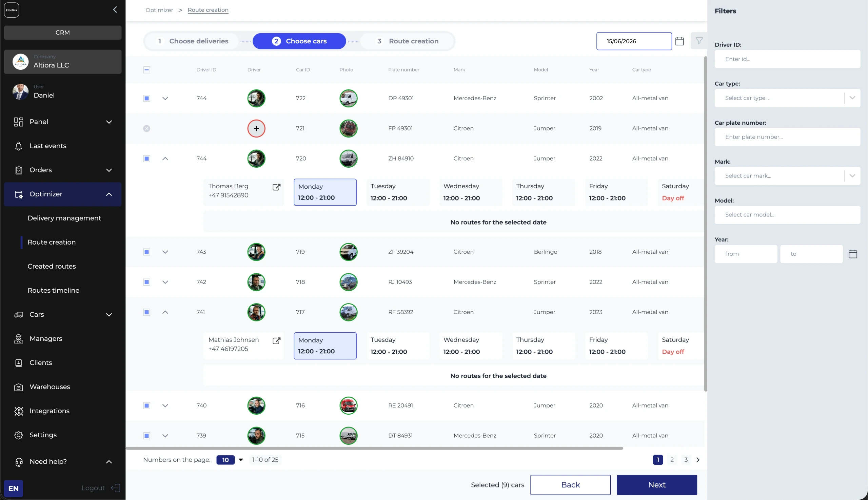Click the next page arrow in pagination
Image resolution: width=868 pixels, height=500 pixels.
coord(697,460)
